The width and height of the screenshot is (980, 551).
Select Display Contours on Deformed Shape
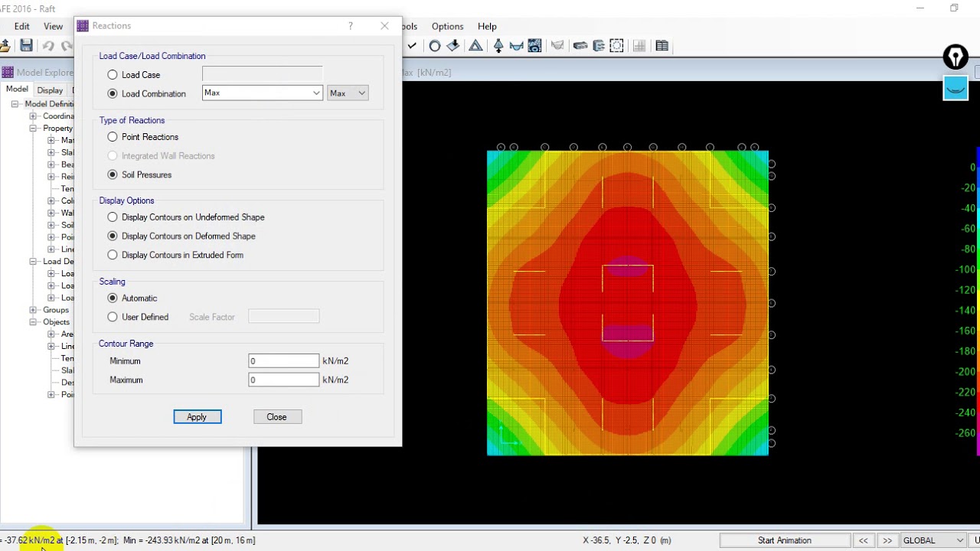pyautogui.click(x=113, y=236)
